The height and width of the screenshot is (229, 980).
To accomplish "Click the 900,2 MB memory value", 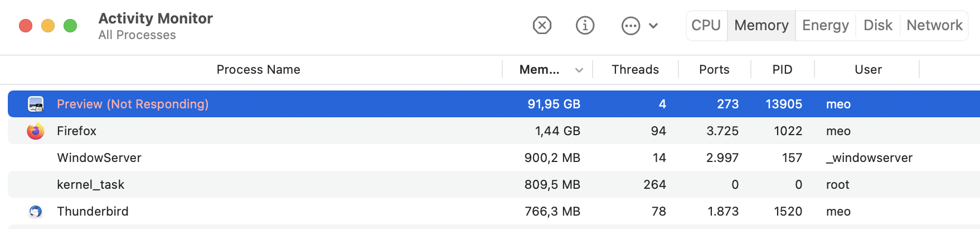I will 552,158.
